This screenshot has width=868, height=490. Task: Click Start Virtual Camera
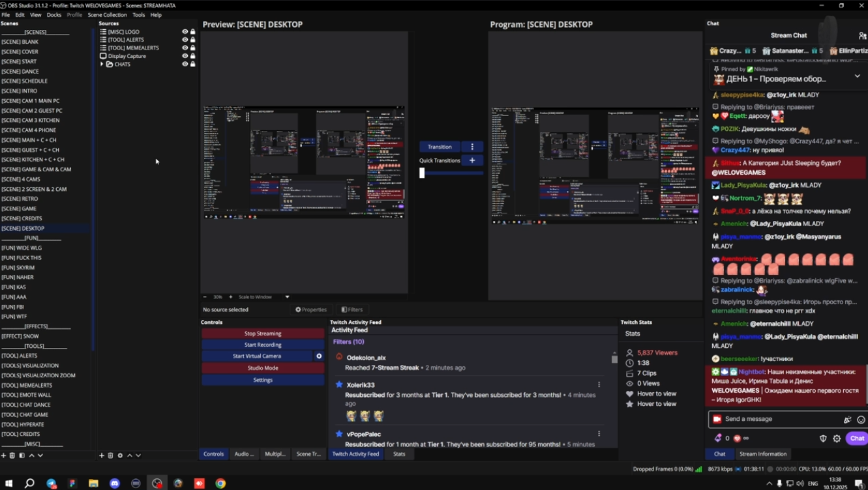click(257, 356)
